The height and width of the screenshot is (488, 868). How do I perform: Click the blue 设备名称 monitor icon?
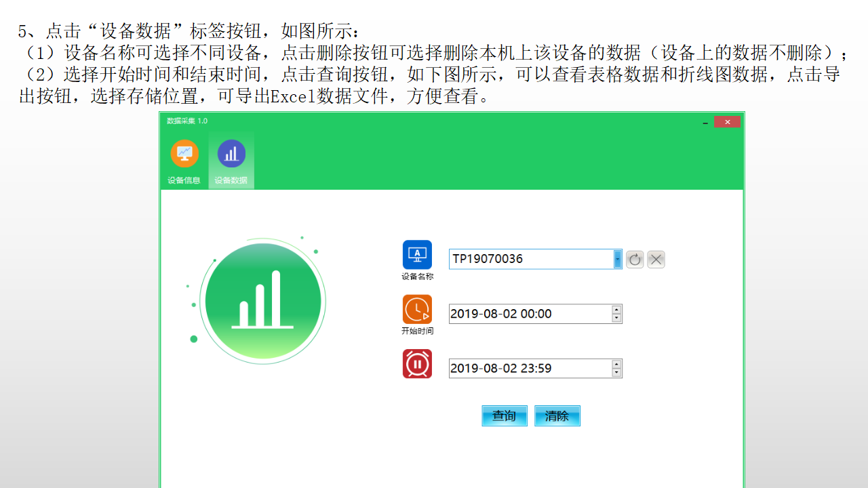click(x=417, y=255)
